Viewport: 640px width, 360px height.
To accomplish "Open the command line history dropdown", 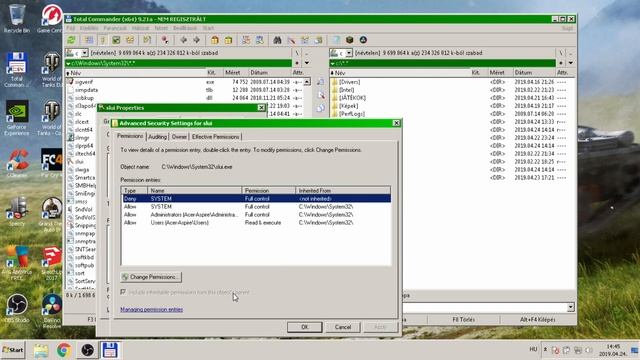I will (571, 307).
